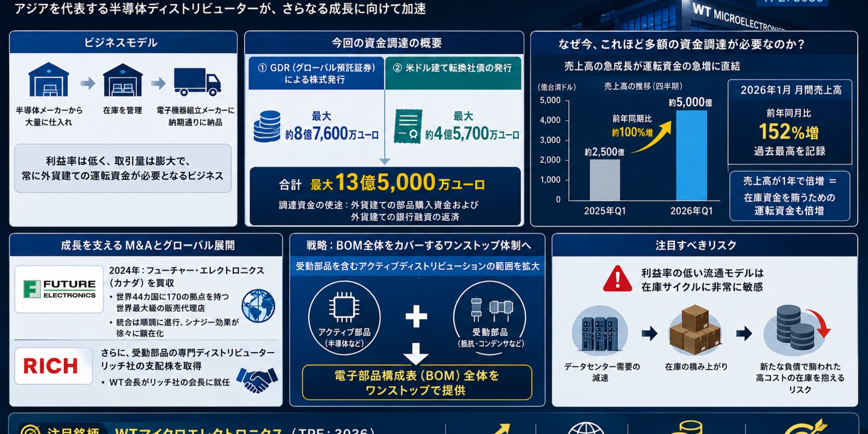Screen dimensions: 868x434
Task: Click the 過去最高を記録 text
Action: point(789,151)
